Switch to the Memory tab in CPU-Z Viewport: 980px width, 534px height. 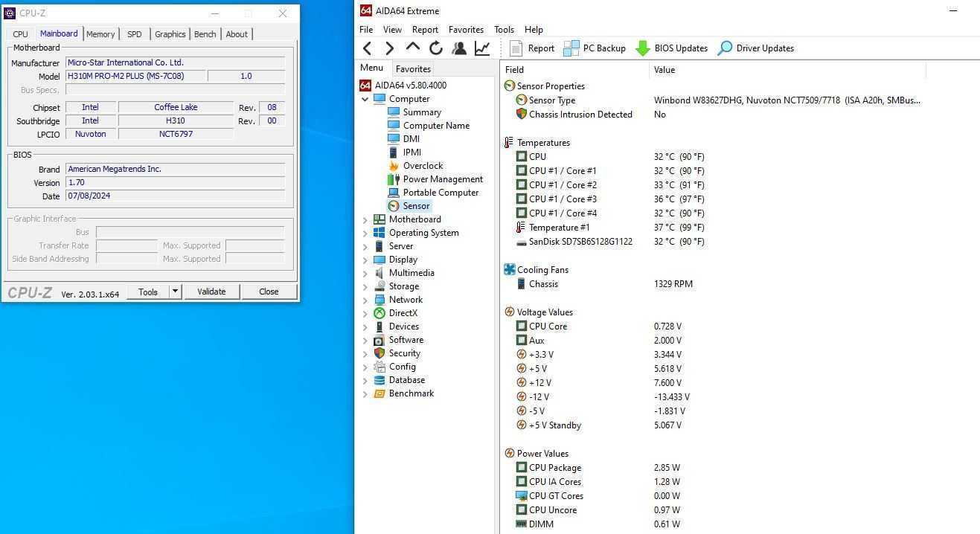(x=100, y=34)
